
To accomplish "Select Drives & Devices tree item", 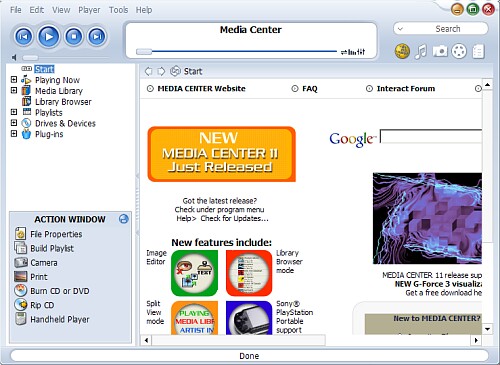I will point(65,123).
